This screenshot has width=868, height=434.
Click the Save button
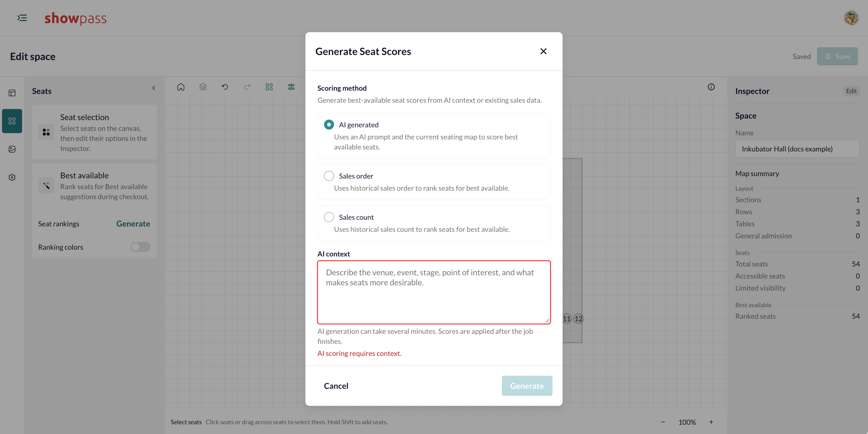(837, 56)
